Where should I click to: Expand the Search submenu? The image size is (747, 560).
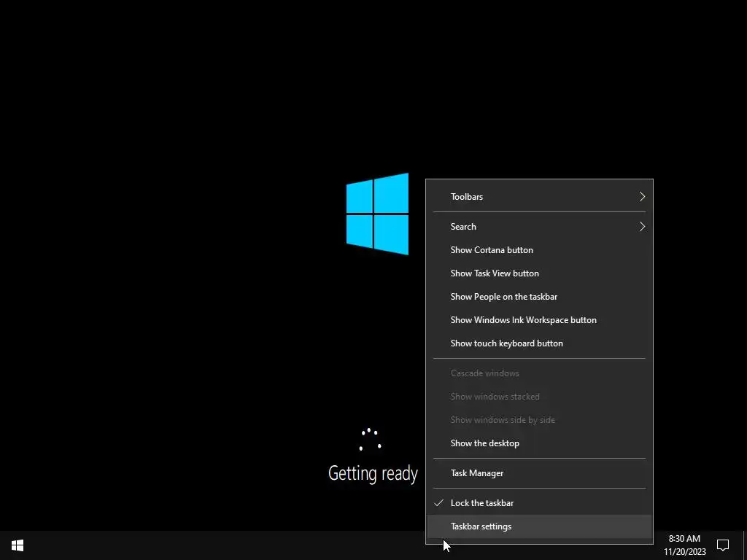point(539,227)
